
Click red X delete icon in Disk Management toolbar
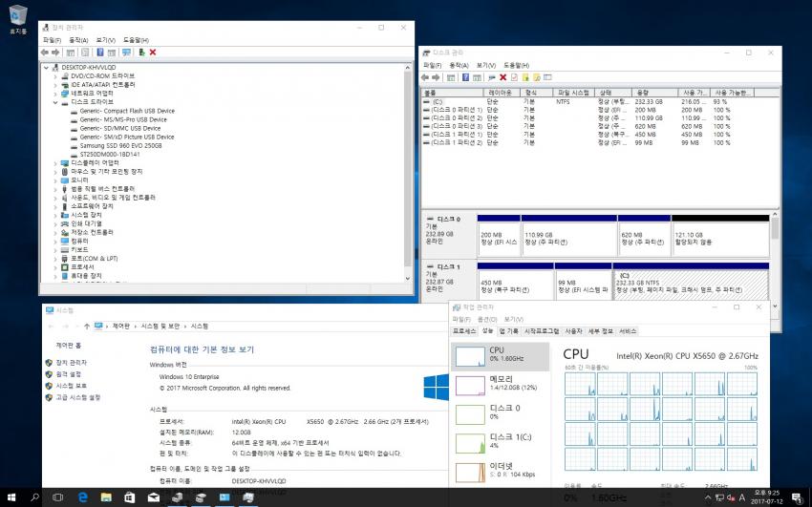point(502,77)
